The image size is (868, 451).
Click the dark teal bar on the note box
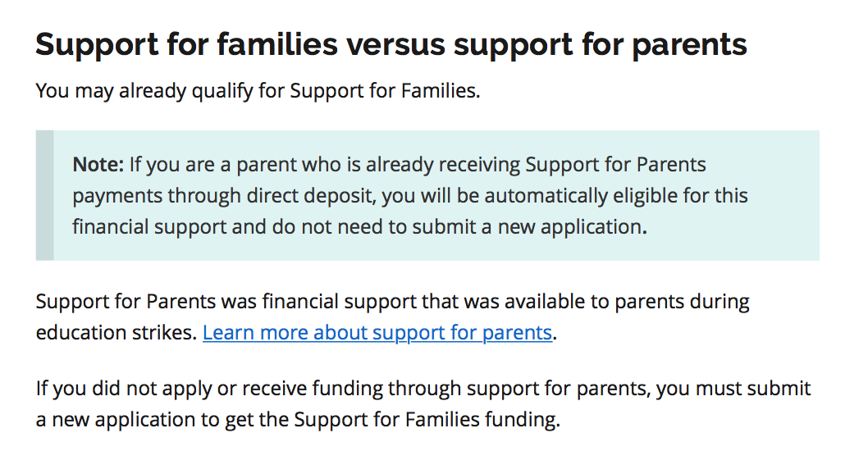click(45, 195)
